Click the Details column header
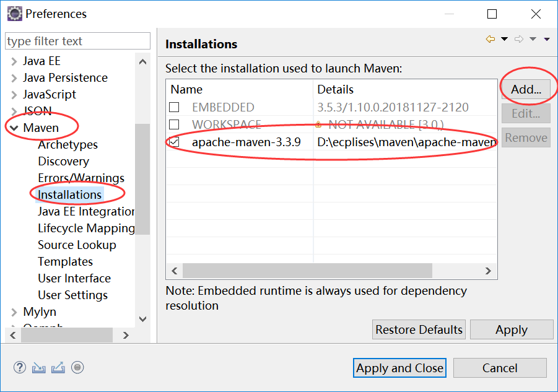Screen dimensions: 558x392 [x=405, y=89]
